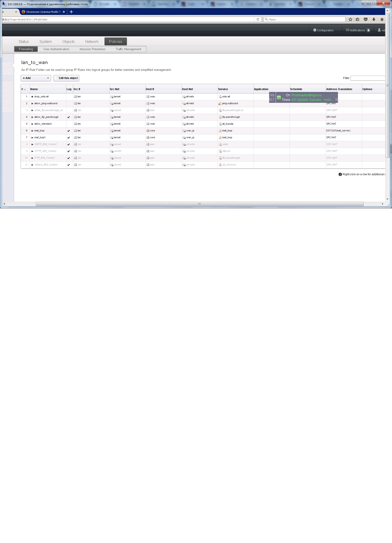Screen dimensions: 392x543
Task: Click the Log checkmark in allow_ftp_passtrough row
Action: click(69, 117)
